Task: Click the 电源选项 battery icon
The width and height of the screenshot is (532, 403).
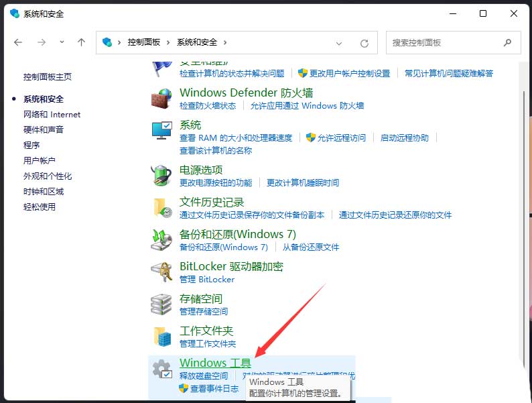Action: [161, 176]
